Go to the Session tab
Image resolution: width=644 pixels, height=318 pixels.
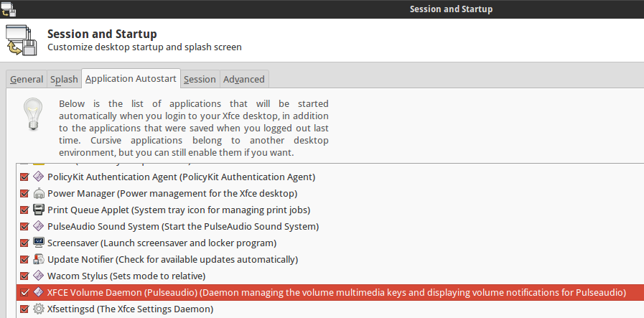tap(200, 79)
